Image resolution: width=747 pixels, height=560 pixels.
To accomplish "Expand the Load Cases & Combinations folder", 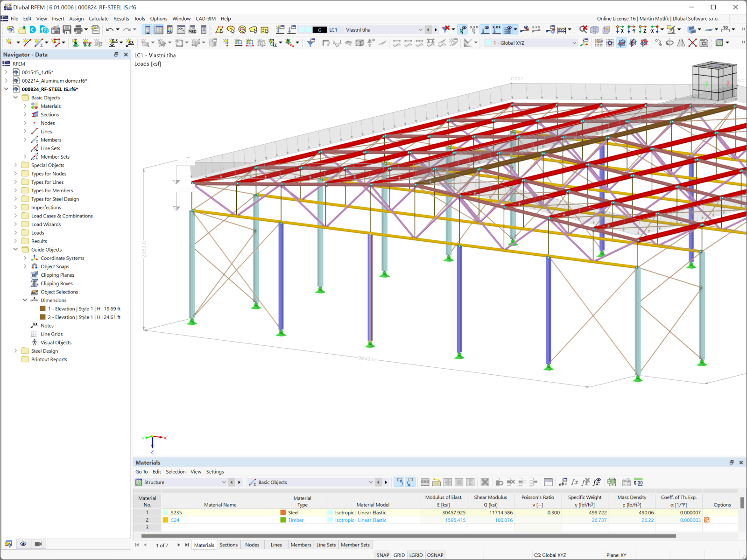I will (x=15, y=216).
